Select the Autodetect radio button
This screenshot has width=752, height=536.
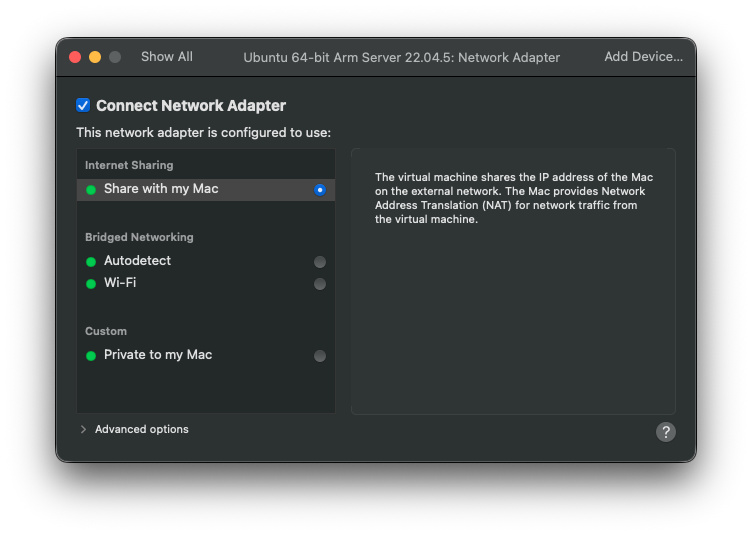click(320, 262)
